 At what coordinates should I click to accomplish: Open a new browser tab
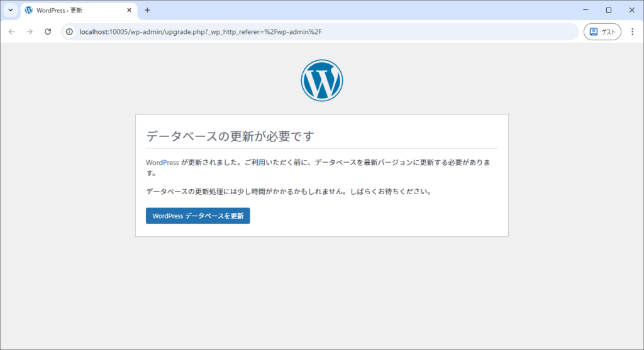pos(147,10)
